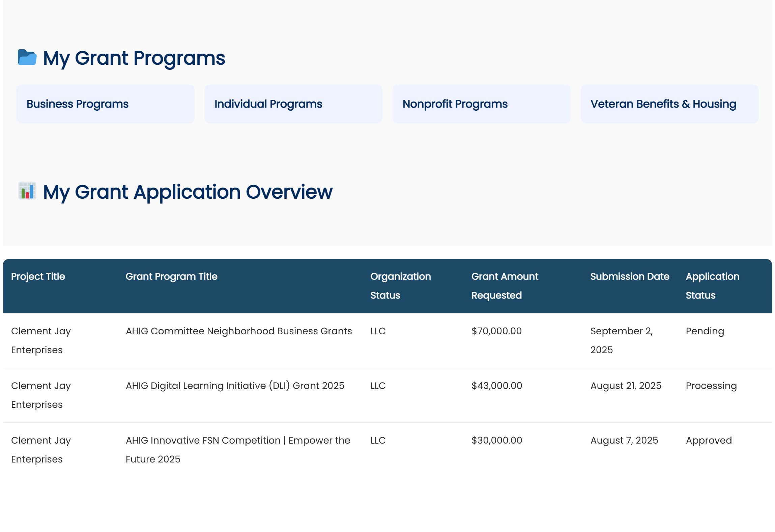Open Business Programs card
775x532 pixels.
(x=105, y=104)
